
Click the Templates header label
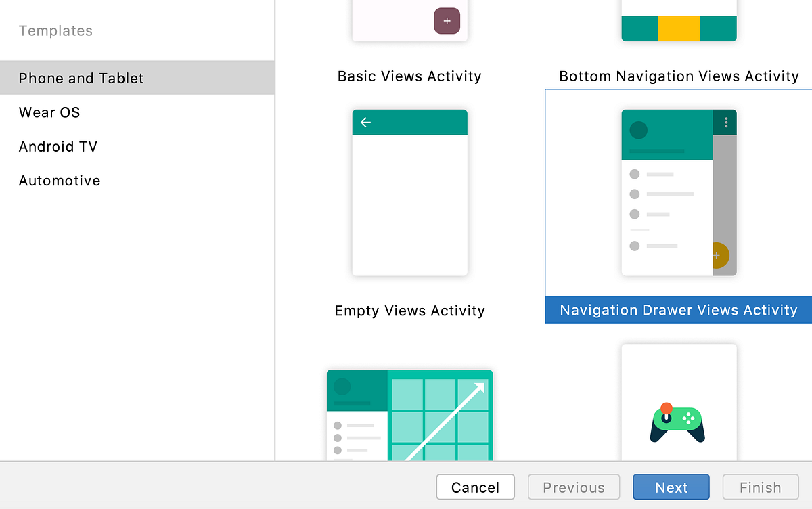[x=55, y=30]
